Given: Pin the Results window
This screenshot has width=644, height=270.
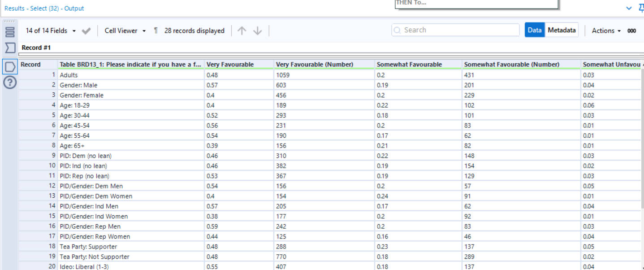Looking at the screenshot, I should 641,8.
